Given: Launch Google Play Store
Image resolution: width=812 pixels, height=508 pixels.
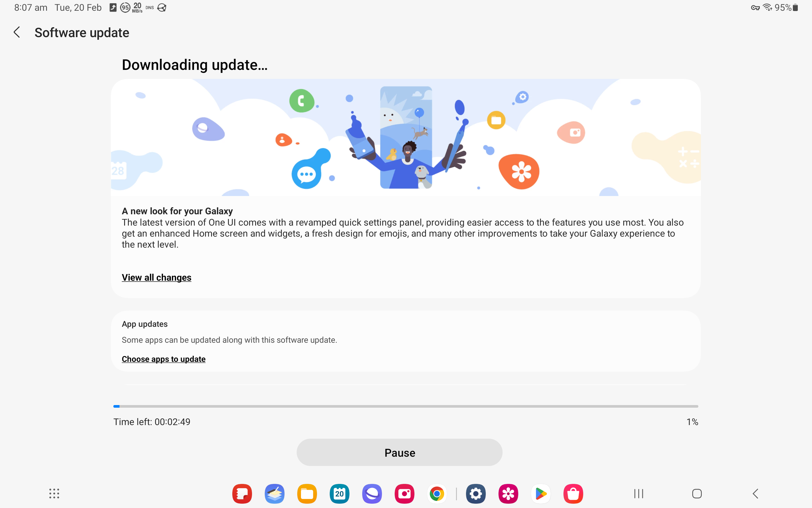Looking at the screenshot, I should 541,494.
